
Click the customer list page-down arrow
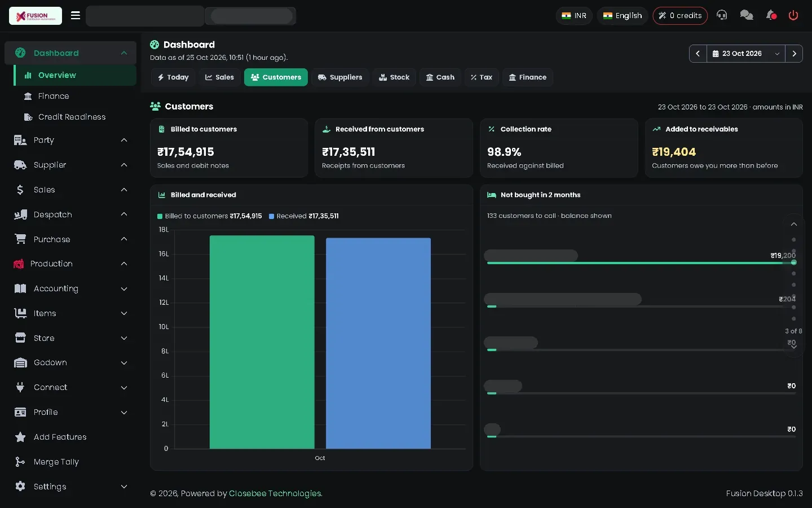coord(794,347)
